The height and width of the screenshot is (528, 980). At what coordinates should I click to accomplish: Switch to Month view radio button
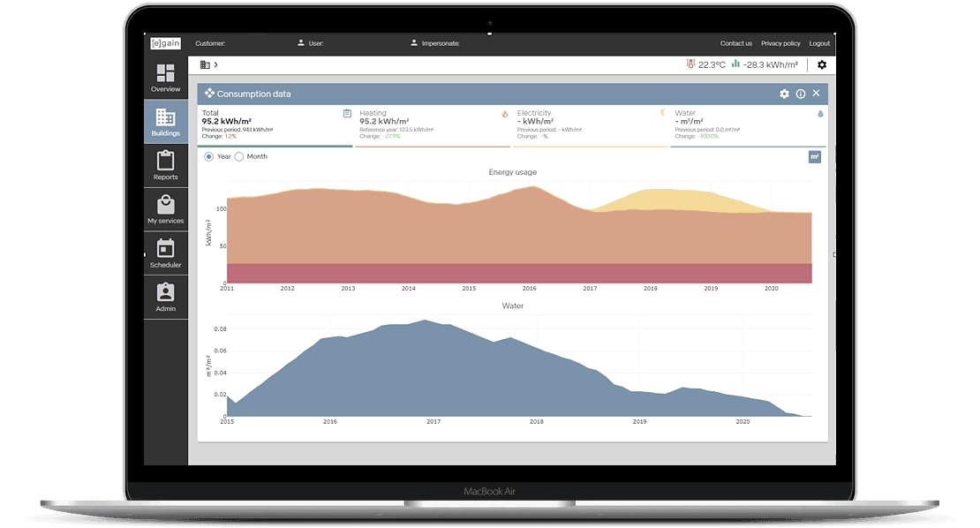tap(238, 155)
